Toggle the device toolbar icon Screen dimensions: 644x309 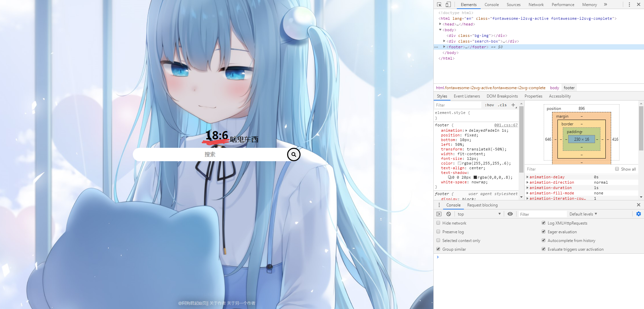click(448, 5)
